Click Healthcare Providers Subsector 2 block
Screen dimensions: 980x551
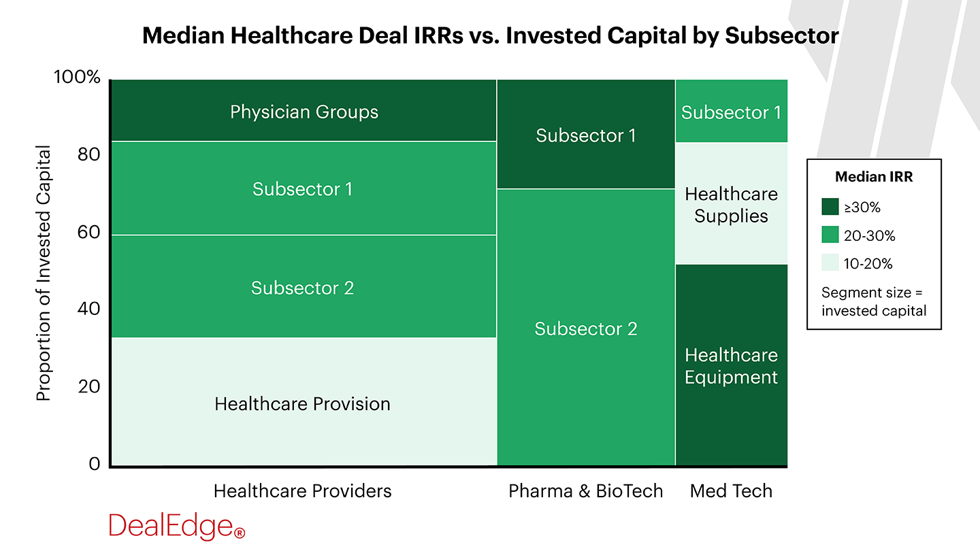coord(302,287)
